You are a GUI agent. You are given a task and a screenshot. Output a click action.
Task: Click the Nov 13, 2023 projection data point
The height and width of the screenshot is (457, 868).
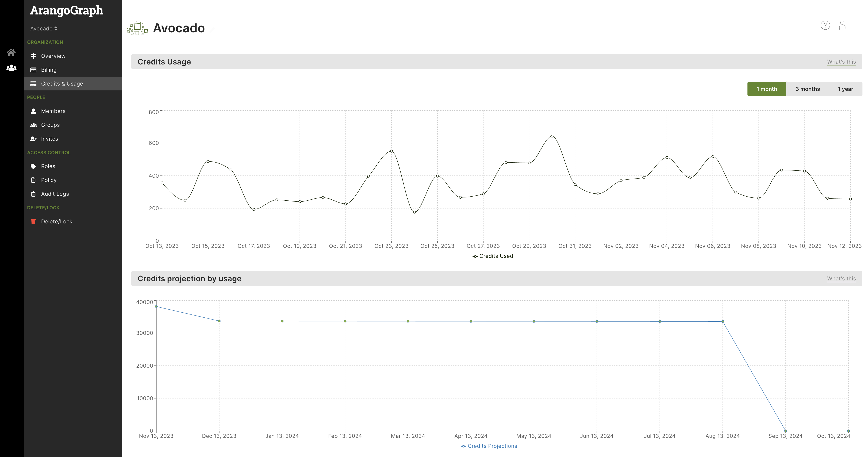point(156,307)
